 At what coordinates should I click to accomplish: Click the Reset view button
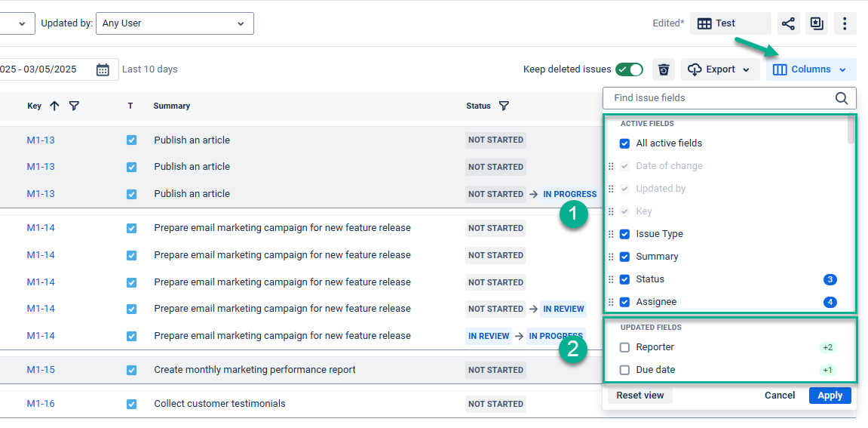click(640, 396)
